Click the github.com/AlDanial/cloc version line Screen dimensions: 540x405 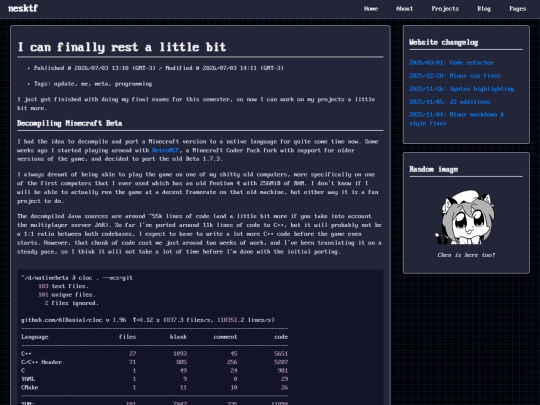148,320
